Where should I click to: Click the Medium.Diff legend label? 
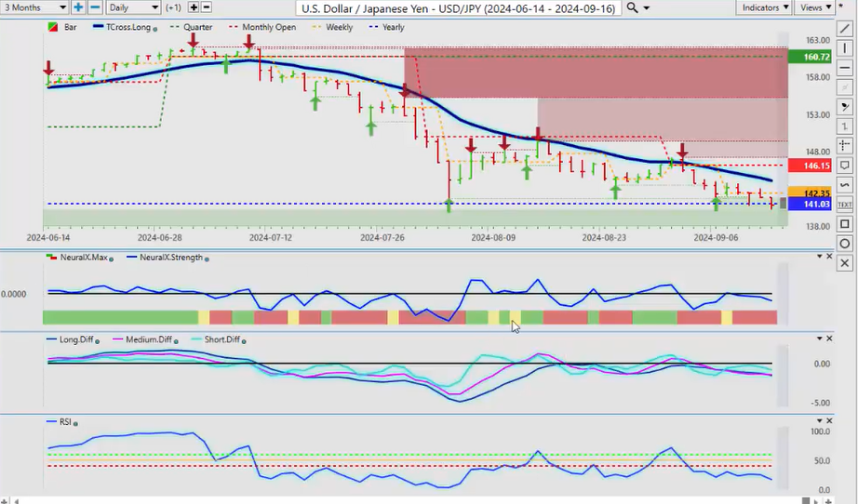149,339
